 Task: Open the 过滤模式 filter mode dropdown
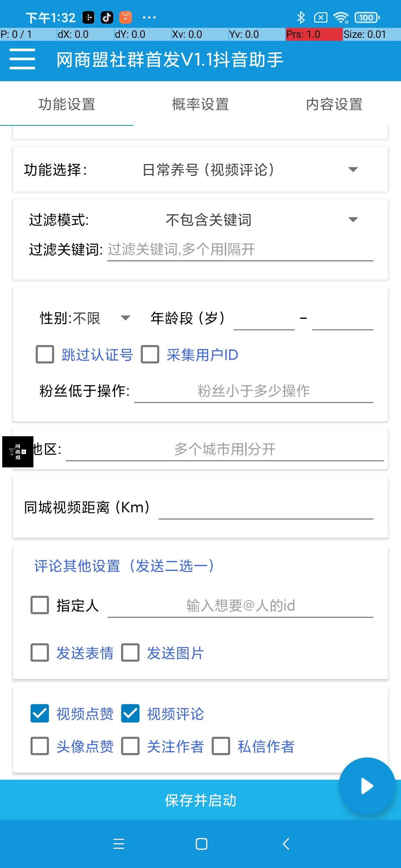353,220
